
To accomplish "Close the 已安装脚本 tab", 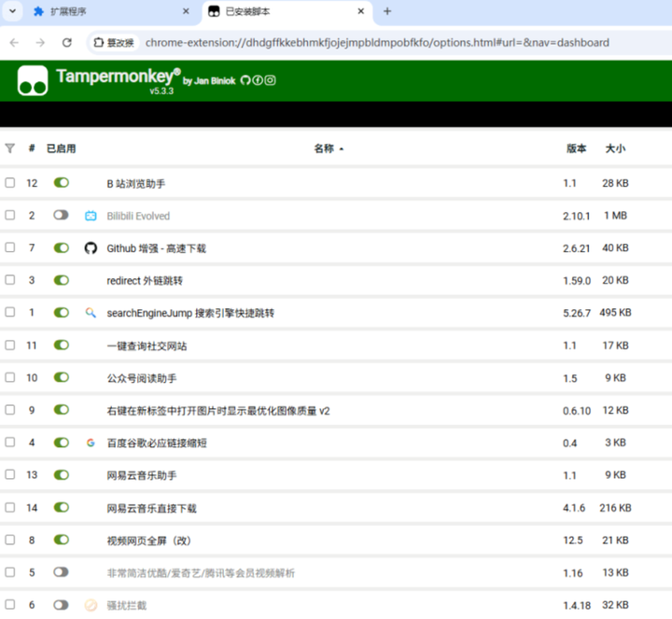I will pos(361,11).
